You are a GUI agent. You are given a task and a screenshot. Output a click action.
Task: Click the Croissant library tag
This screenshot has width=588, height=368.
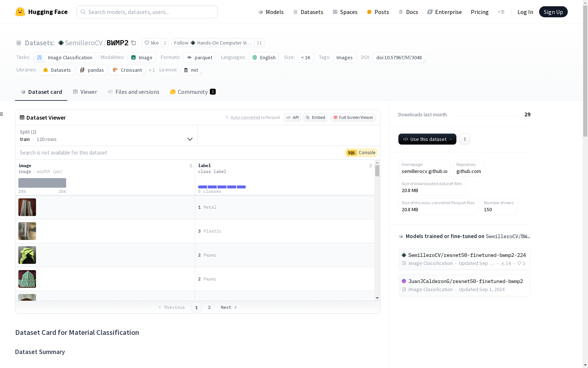[x=128, y=70]
